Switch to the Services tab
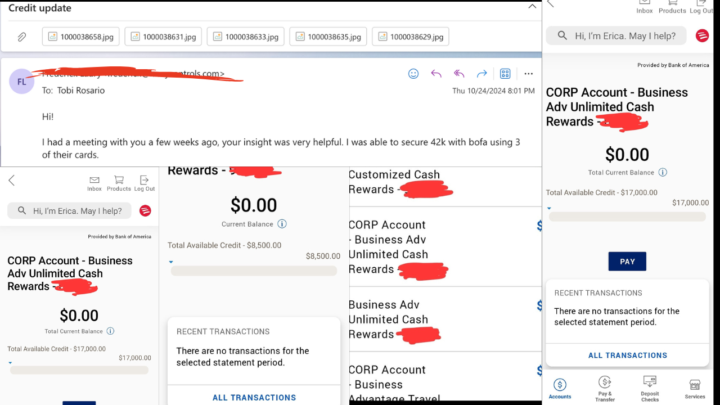The image size is (720, 405). point(695,388)
